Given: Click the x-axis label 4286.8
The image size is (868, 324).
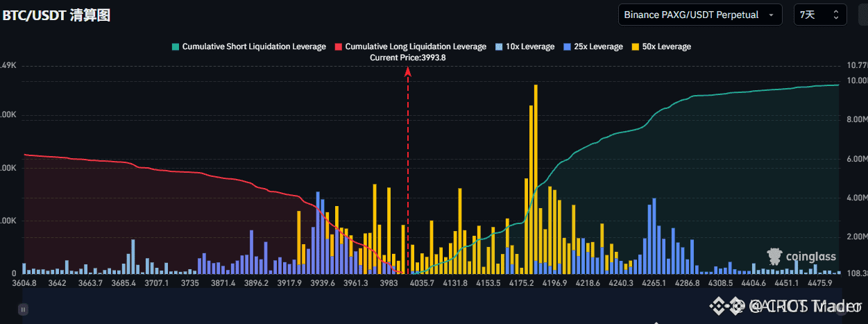Looking at the screenshot, I should click(688, 283).
